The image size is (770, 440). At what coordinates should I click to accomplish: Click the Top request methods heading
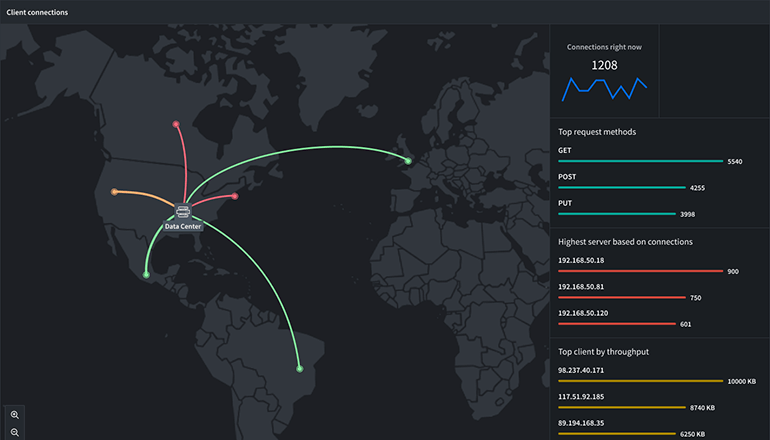point(597,132)
